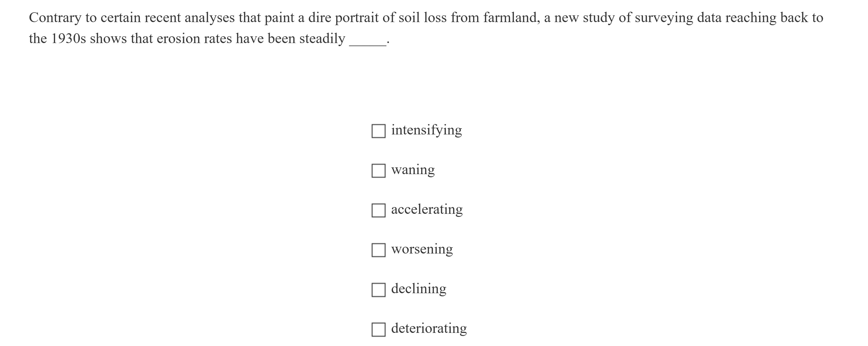The width and height of the screenshot is (868, 346).
Task: Check the intensifying checkbox
Action: pos(378,131)
